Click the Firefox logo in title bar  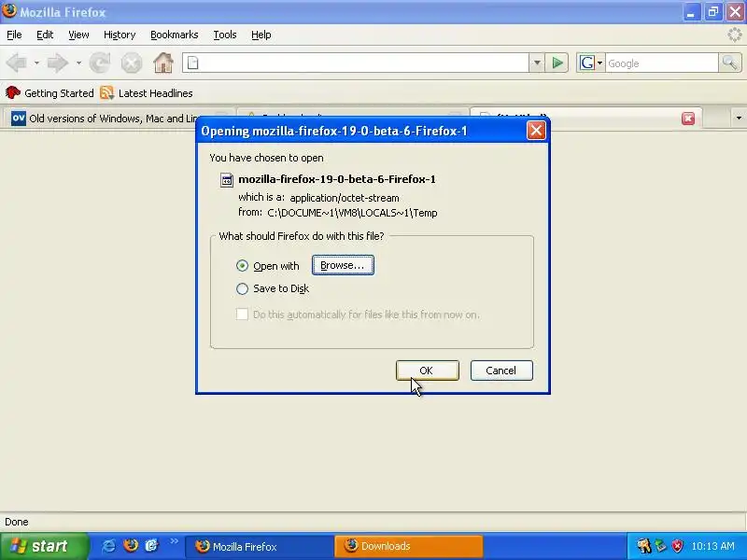tap(9, 11)
